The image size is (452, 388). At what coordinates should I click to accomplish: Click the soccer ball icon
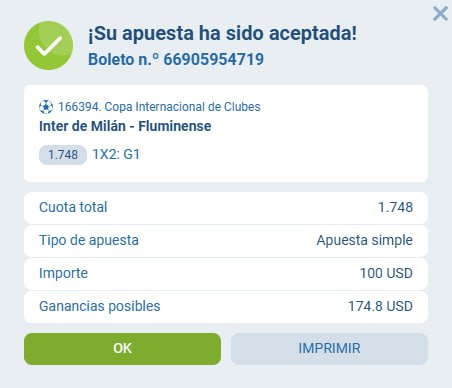point(46,107)
